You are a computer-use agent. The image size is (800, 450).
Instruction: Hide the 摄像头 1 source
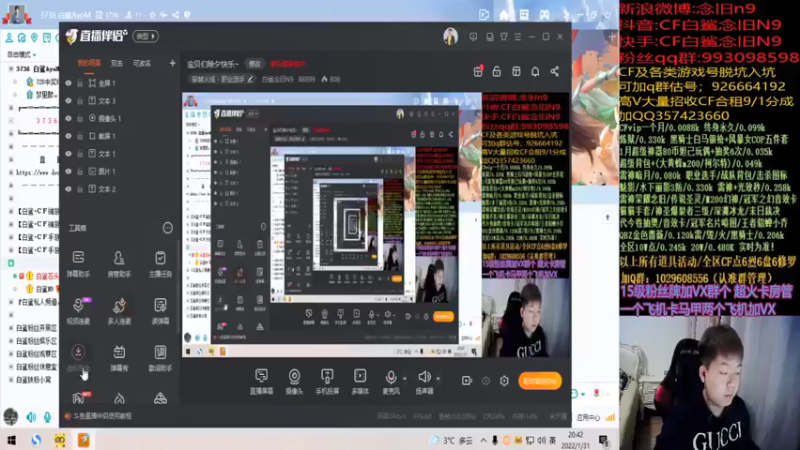68,118
